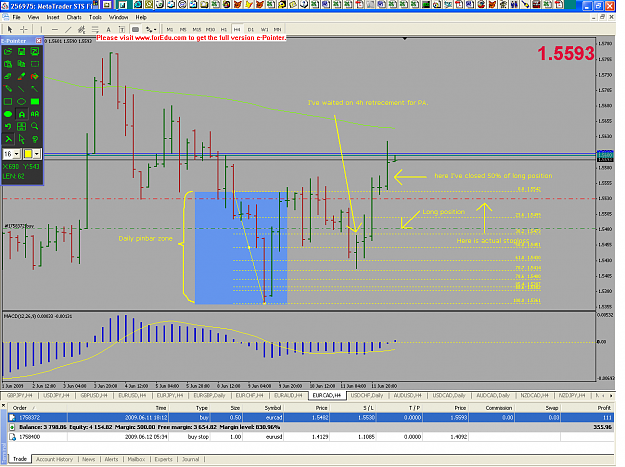Select the e-Pointer AA text tool

tap(35, 114)
